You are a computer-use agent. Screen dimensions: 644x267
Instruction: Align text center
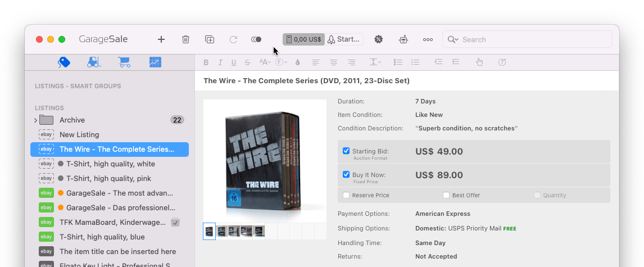click(x=333, y=62)
